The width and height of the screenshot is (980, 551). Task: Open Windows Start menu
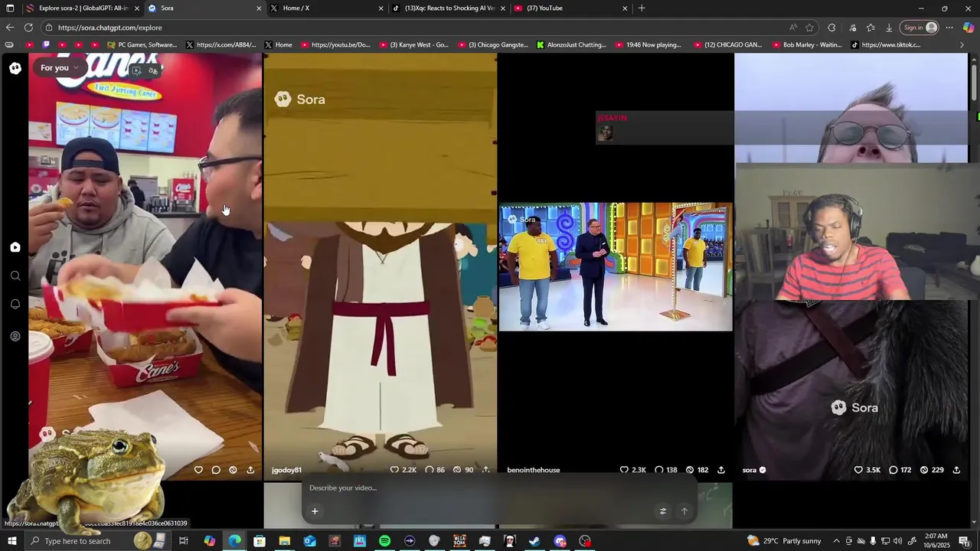click(11, 541)
